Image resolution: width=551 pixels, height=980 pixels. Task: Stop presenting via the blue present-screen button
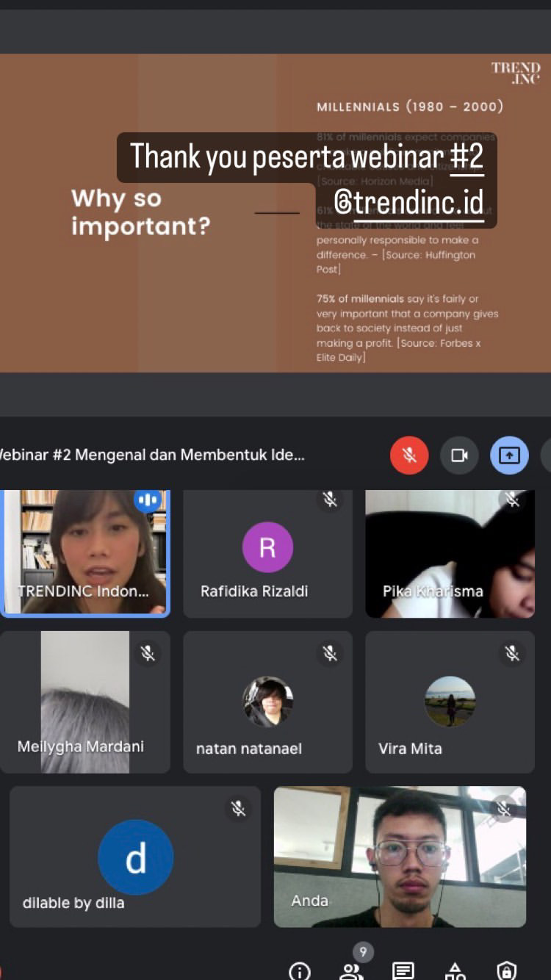point(509,455)
